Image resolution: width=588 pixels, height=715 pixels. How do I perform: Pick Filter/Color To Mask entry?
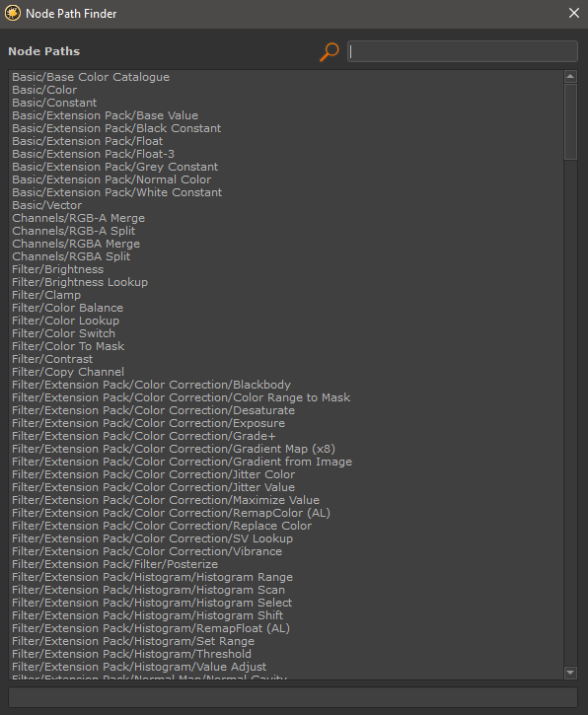point(68,346)
